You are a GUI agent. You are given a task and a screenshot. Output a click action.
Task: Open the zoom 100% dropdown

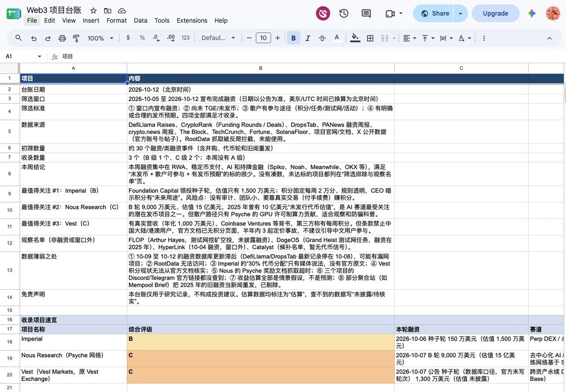click(x=100, y=38)
